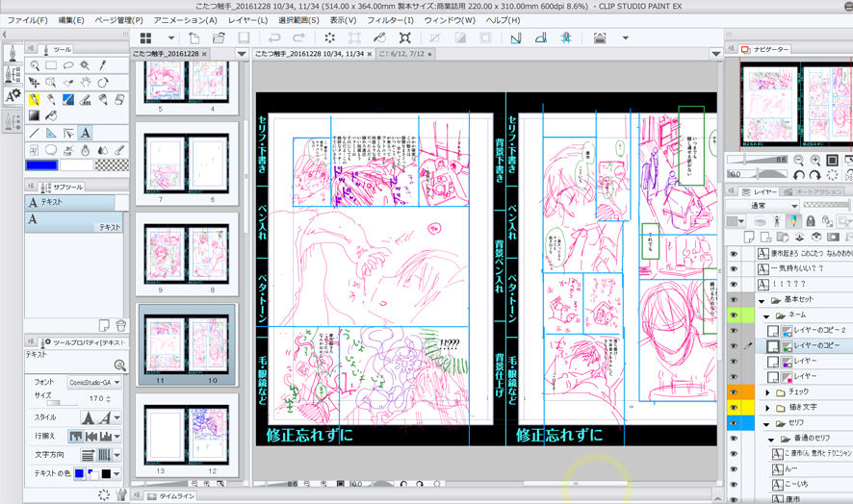The height and width of the screenshot is (504, 853).
Task: Click the Balloon tool icon
Action: point(51,149)
